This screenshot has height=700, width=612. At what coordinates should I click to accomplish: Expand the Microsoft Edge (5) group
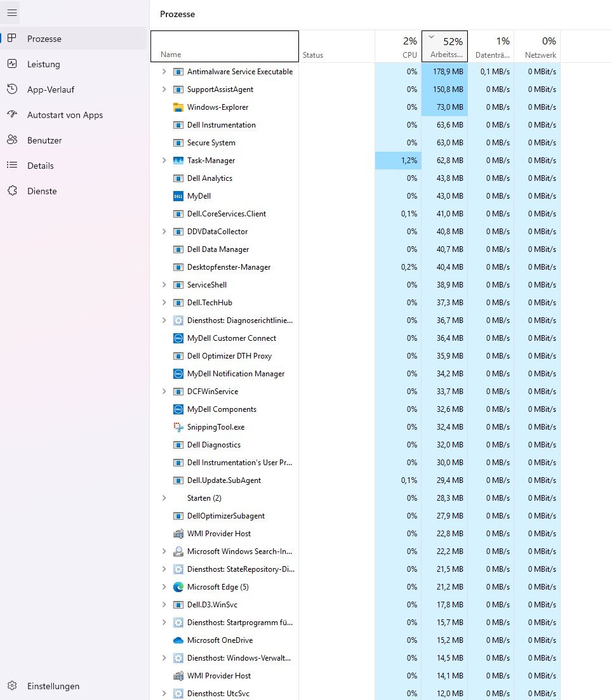click(x=164, y=586)
